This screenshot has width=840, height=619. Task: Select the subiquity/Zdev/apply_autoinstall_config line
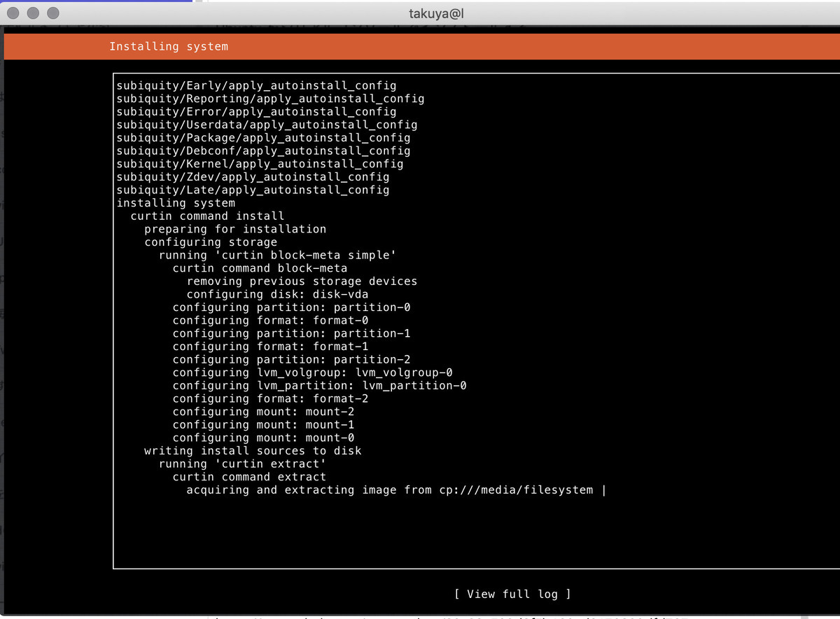(x=253, y=177)
